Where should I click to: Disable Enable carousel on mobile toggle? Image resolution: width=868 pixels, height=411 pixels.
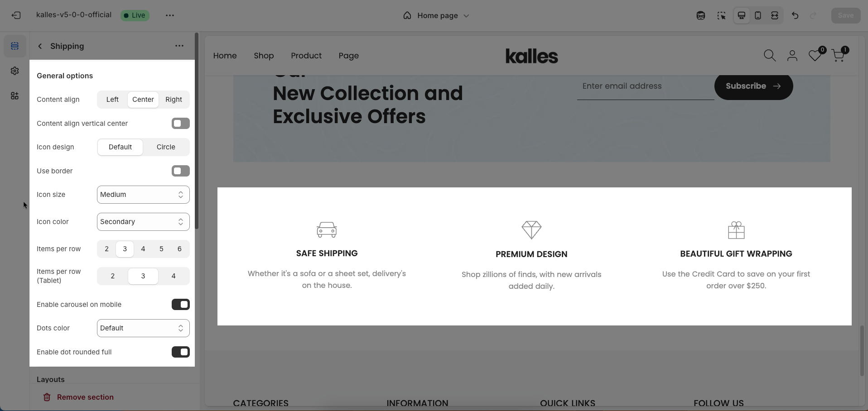coord(181,305)
